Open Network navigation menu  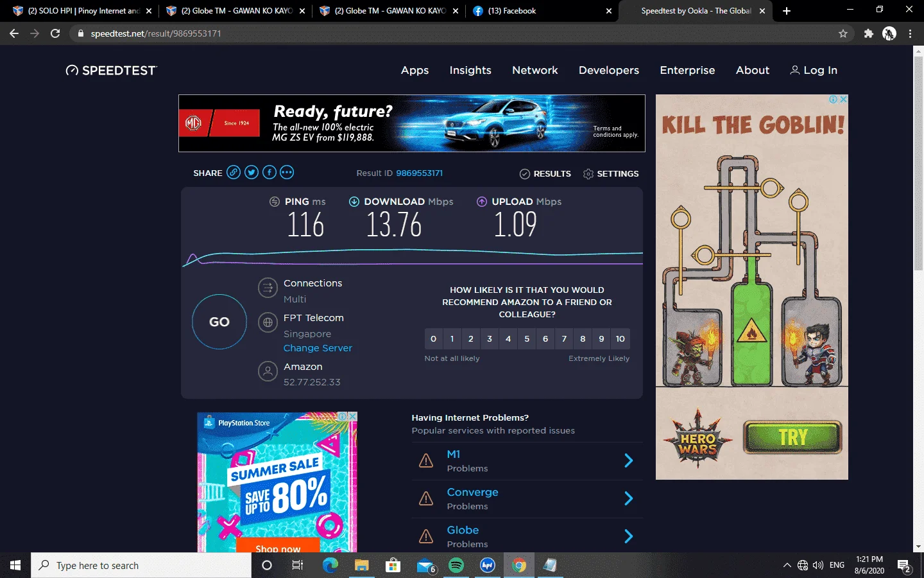click(535, 71)
